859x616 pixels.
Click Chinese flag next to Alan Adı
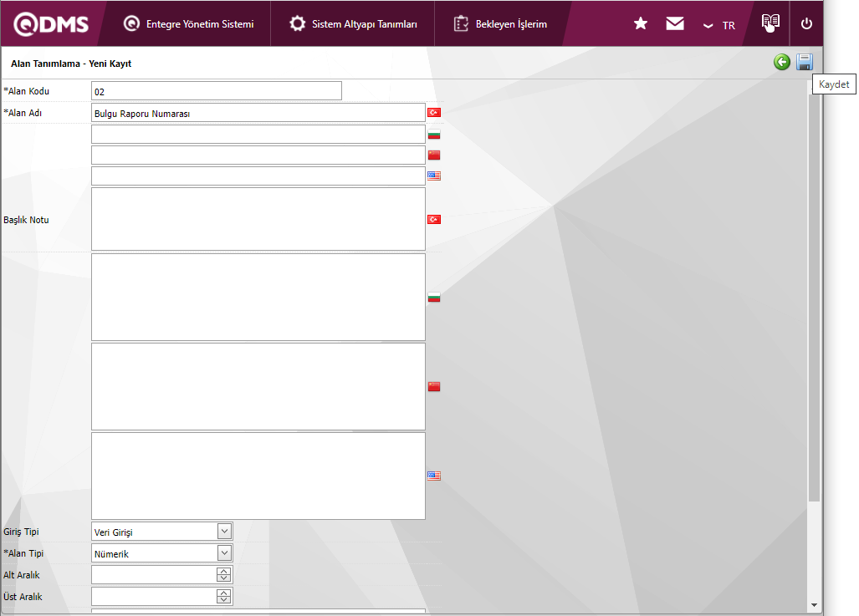point(434,155)
